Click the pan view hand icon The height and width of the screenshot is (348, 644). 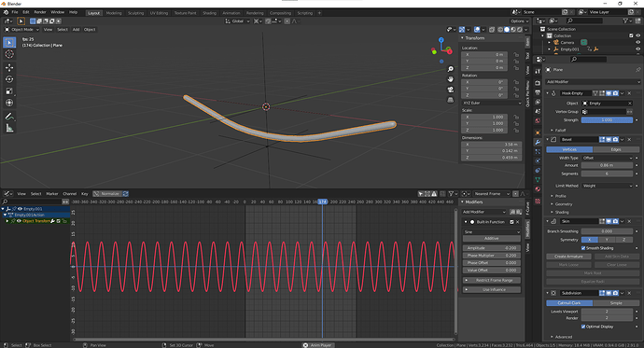(451, 78)
